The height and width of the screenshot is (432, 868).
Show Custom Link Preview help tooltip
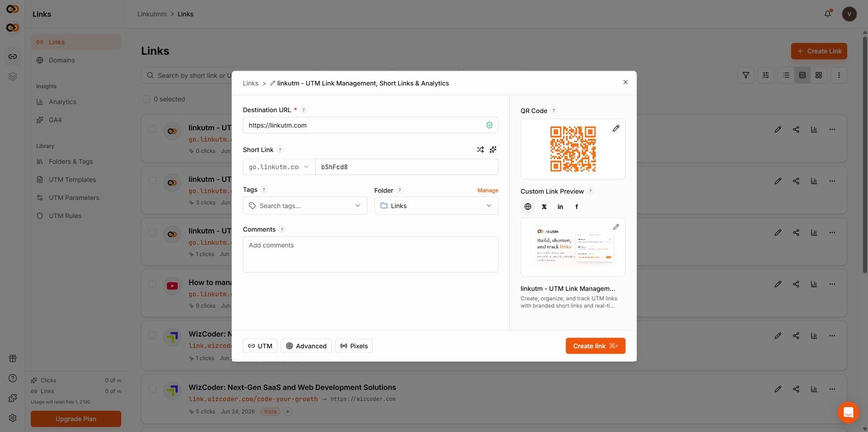tap(590, 191)
